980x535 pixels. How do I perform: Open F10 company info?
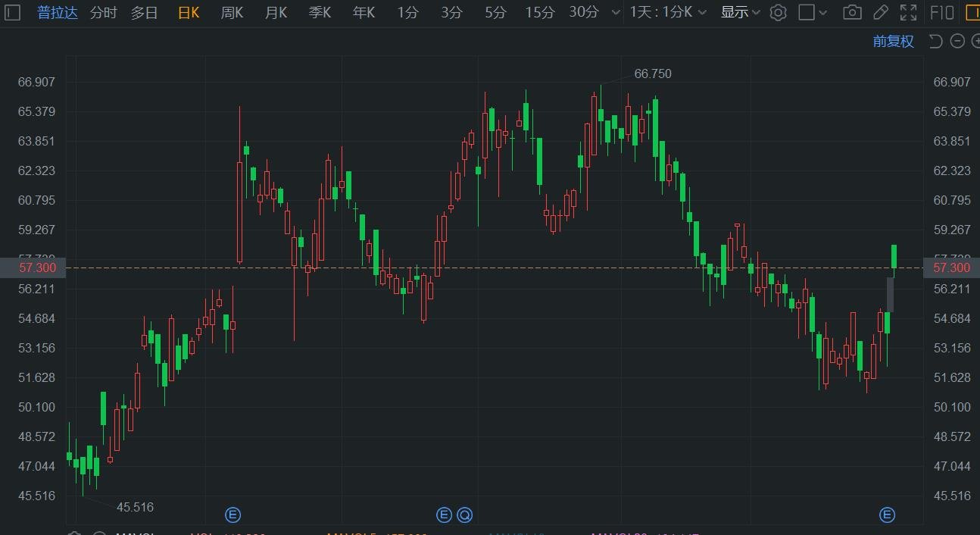point(941,12)
